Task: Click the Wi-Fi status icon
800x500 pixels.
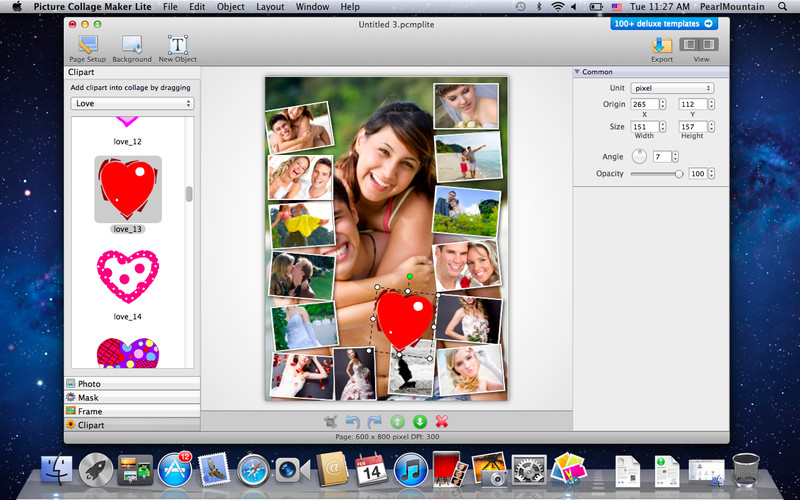Action: point(558,7)
